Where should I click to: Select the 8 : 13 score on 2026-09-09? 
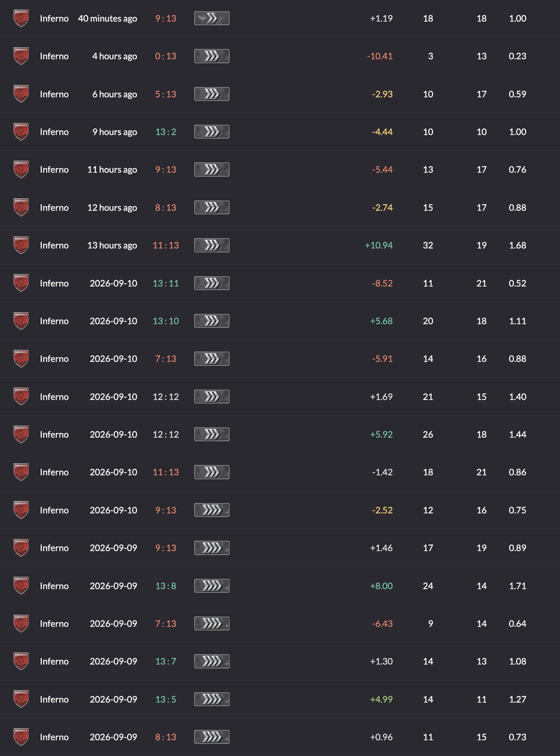(166, 737)
